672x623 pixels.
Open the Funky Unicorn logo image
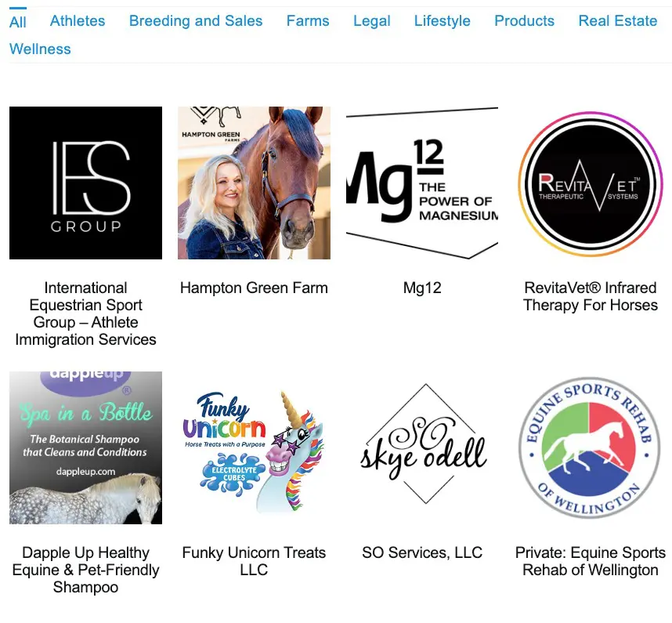pos(254,447)
